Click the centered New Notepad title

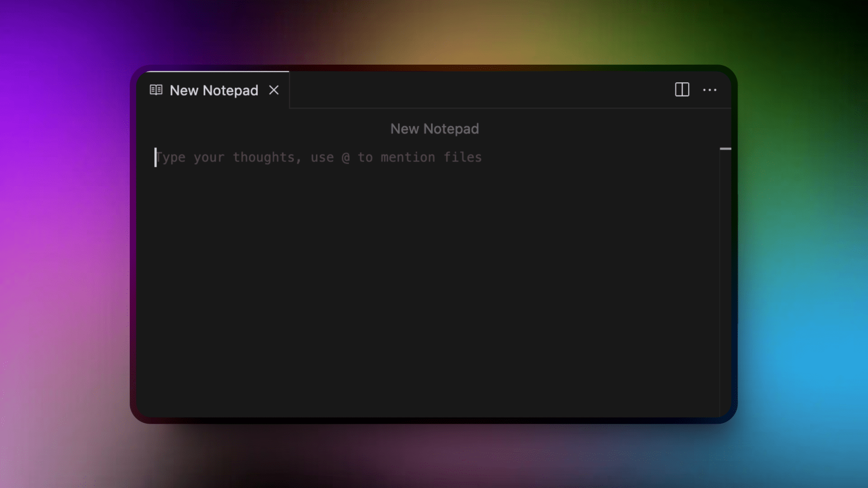434,129
